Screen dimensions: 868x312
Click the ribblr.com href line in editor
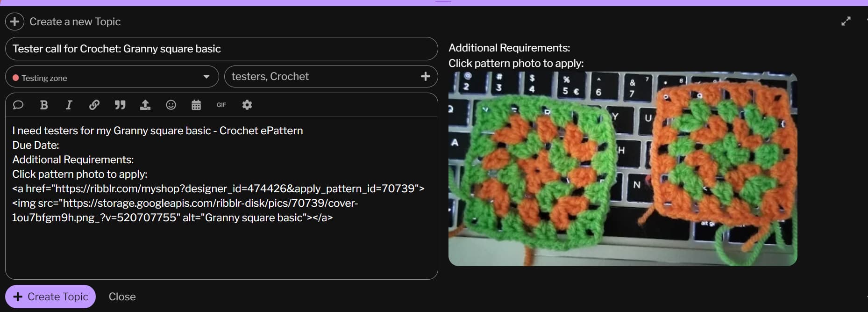(x=218, y=189)
